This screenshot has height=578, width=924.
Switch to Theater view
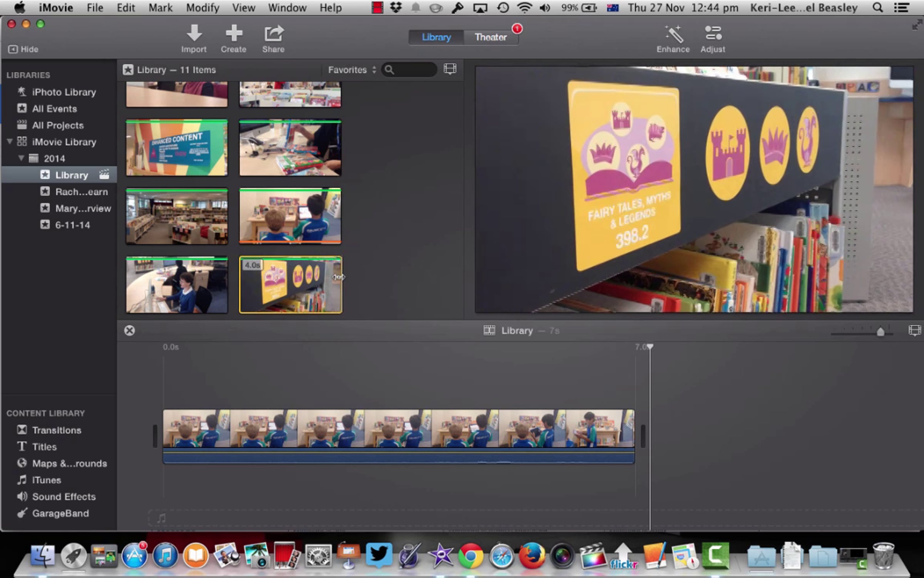click(x=490, y=37)
